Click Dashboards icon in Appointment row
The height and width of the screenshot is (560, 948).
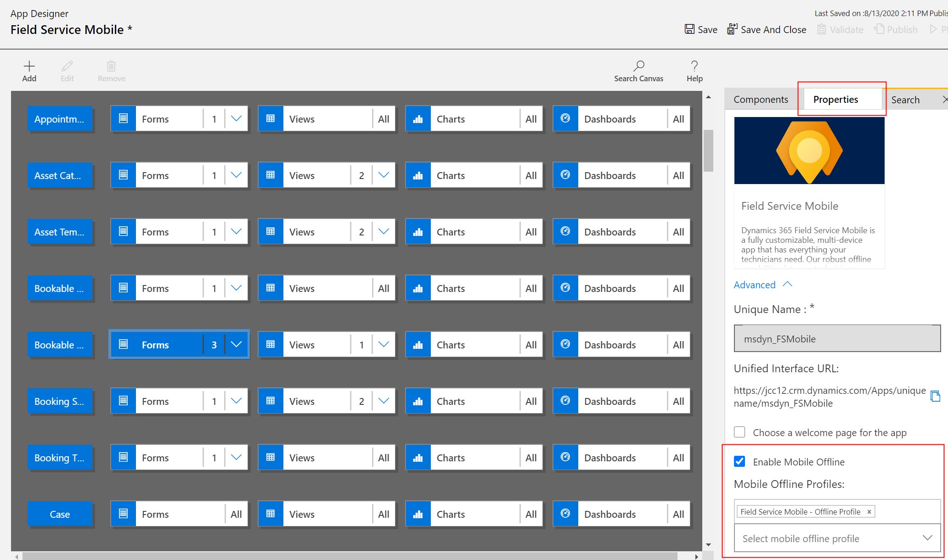566,119
